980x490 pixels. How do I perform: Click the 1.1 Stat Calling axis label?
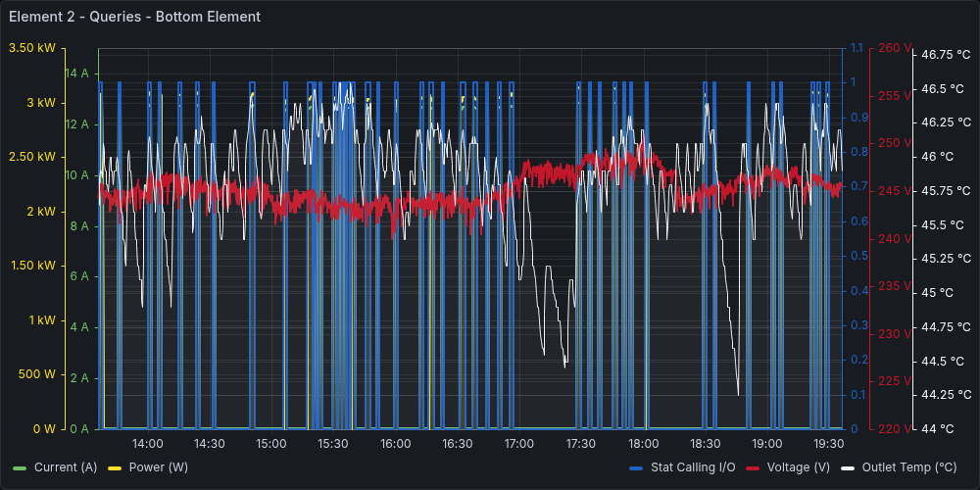(857, 47)
